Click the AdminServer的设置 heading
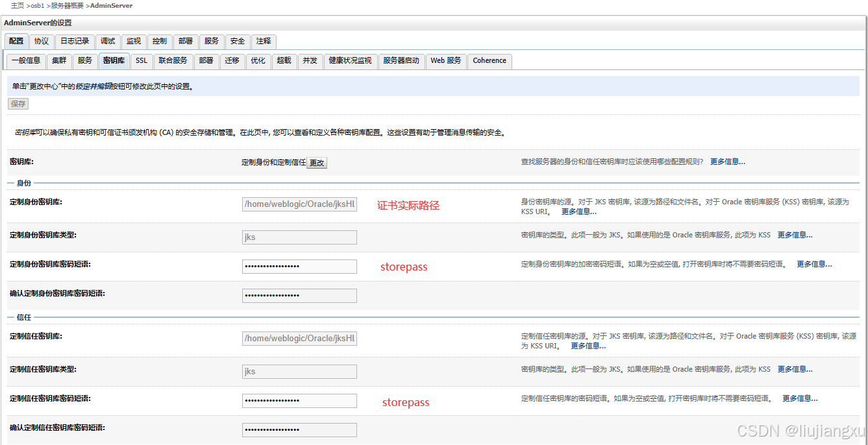The height and width of the screenshot is (445, 868). click(x=38, y=23)
